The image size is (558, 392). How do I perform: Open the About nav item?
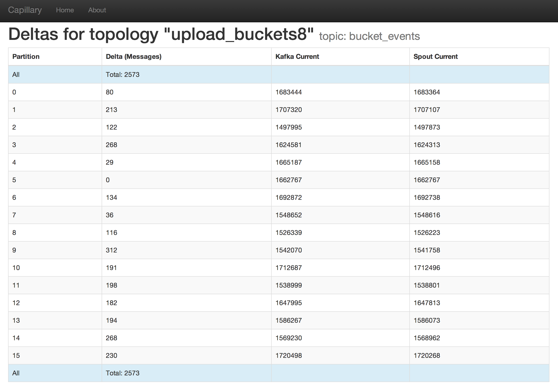[97, 10]
